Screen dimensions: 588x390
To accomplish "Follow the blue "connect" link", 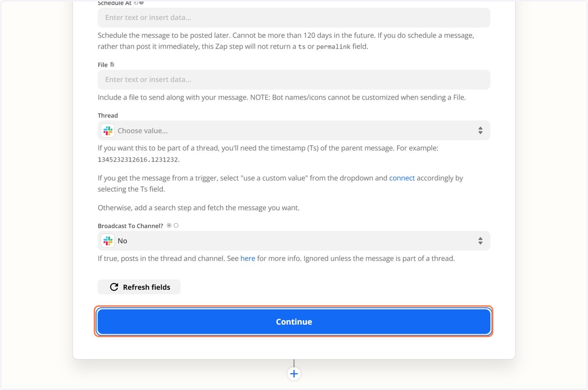I will (x=402, y=178).
